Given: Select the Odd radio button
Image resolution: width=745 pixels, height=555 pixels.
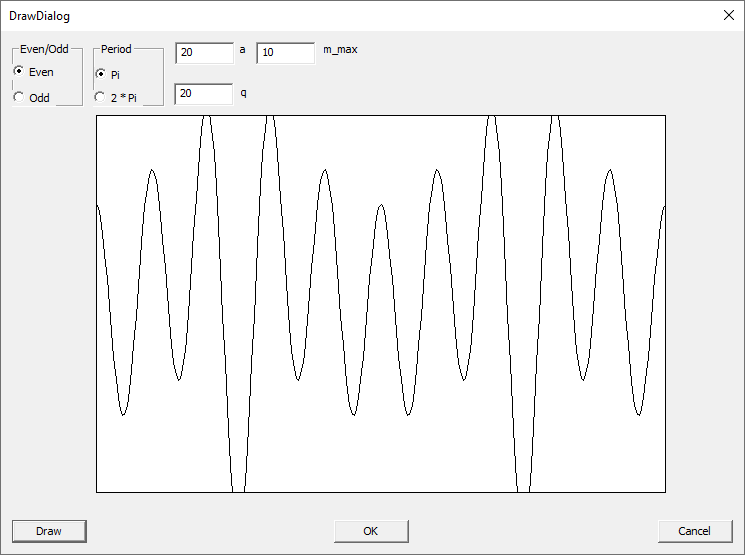Looking at the screenshot, I should tap(19, 98).
